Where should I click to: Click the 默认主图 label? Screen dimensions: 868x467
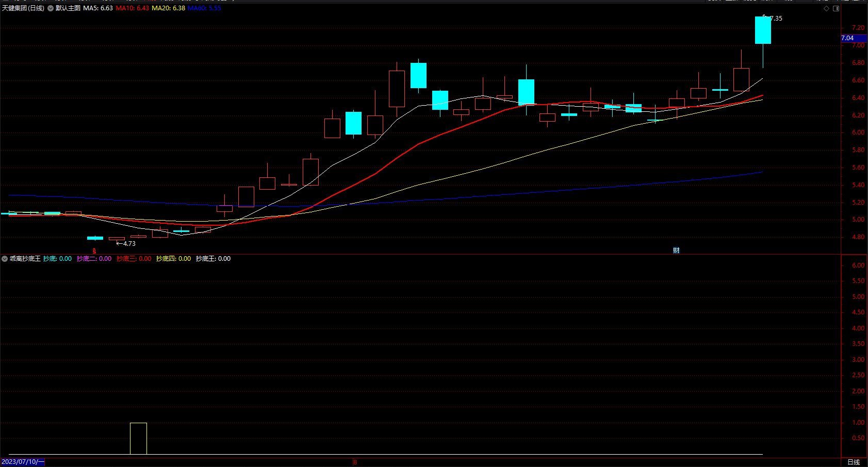[68, 8]
